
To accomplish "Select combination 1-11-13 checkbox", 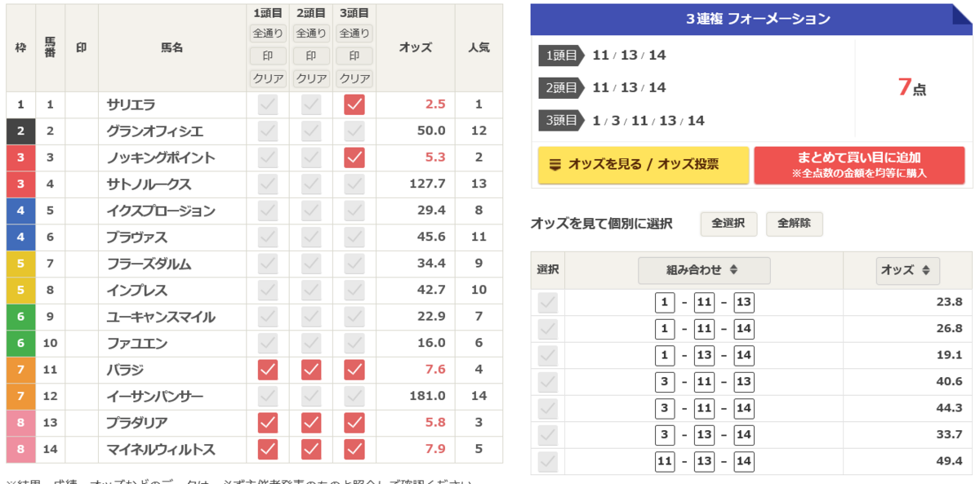I will tap(547, 303).
